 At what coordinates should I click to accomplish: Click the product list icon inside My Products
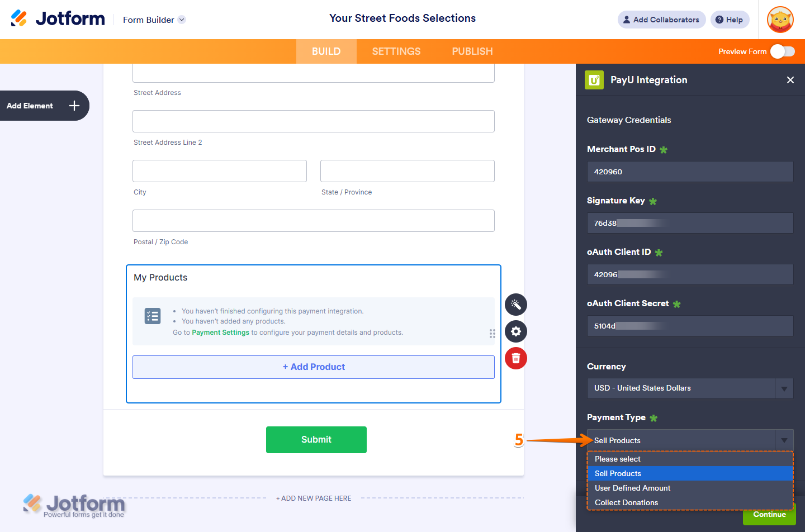pyautogui.click(x=152, y=316)
